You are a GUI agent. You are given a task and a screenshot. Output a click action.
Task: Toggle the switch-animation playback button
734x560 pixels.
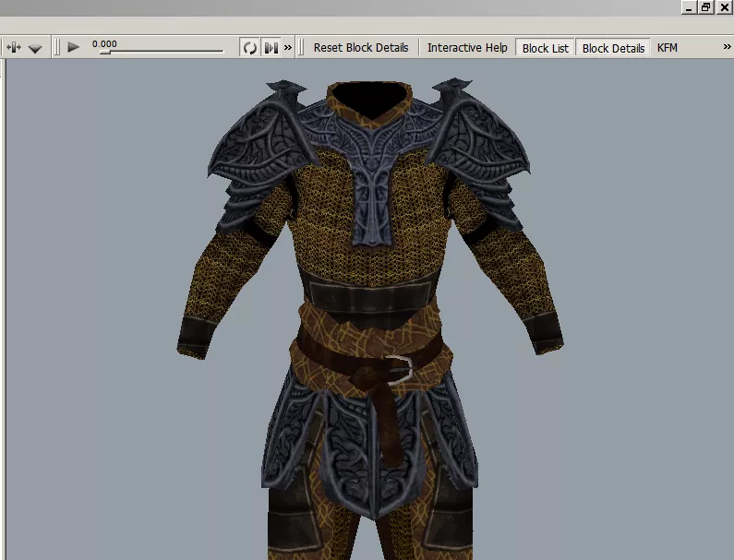click(x=271, y=48)
